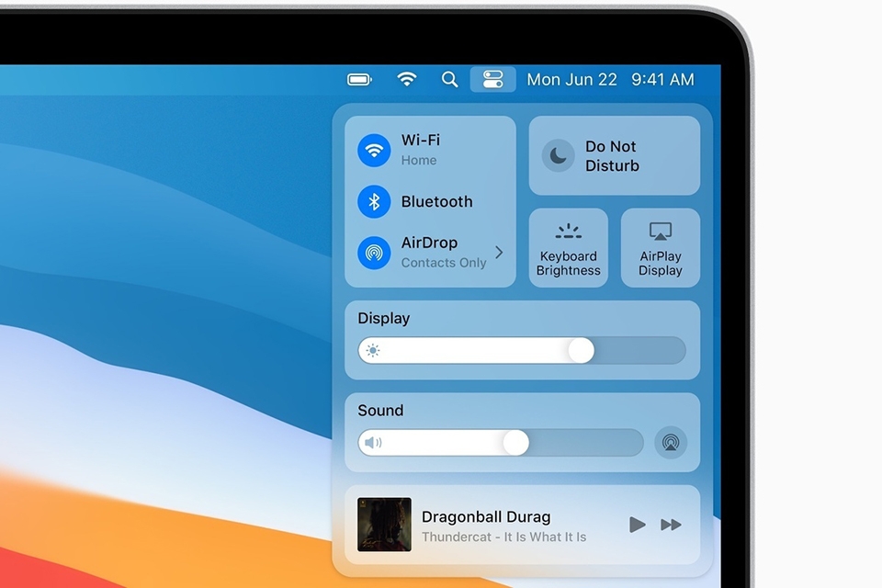Click the It Is What It Is album artwork
Image resolution: width=882 pixels, height=588 pixels.
tap(385, 524)
